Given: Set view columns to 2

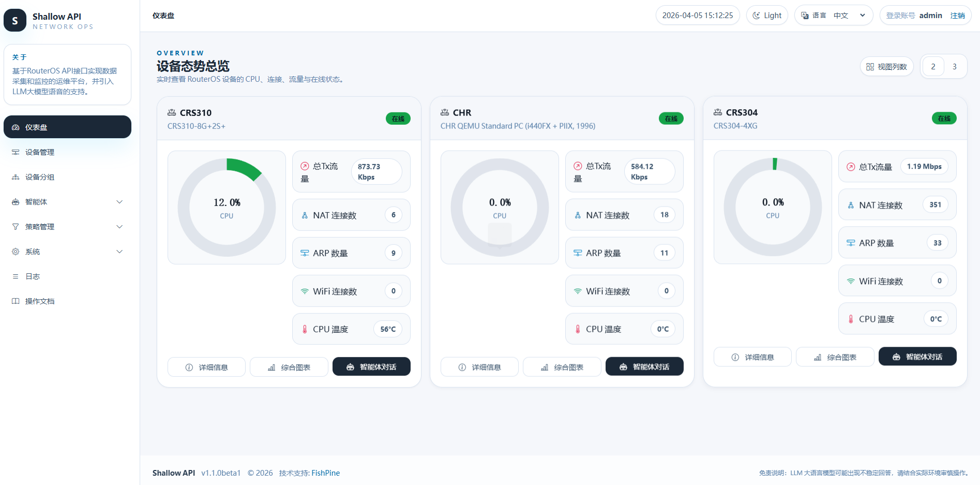Looking at the screenshot, I should coord(933,67).
